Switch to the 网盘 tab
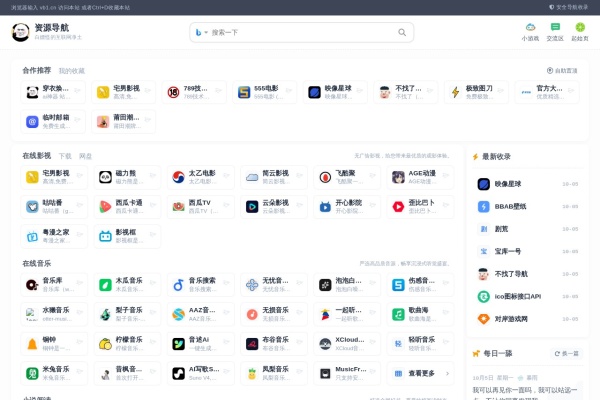Screen dimensions: 600x400 (x=85, y=156)
